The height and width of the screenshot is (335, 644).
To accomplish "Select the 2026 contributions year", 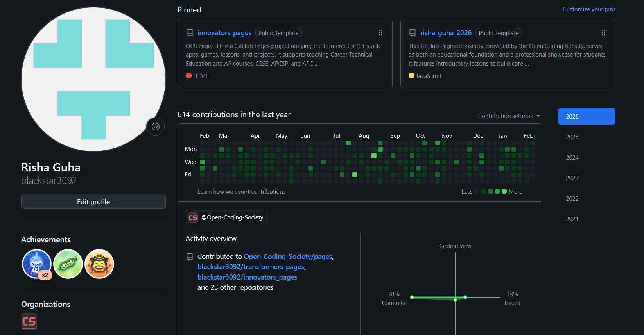I will [586, 116].
